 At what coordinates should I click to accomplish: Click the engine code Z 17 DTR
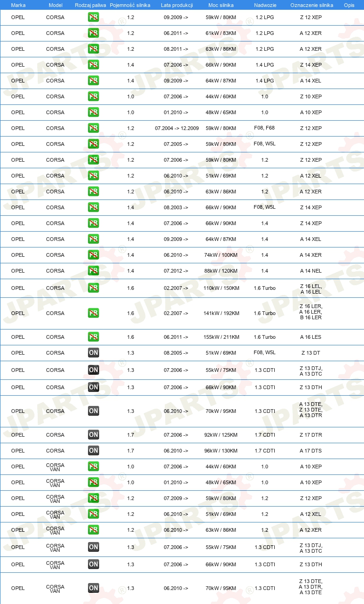311,435
